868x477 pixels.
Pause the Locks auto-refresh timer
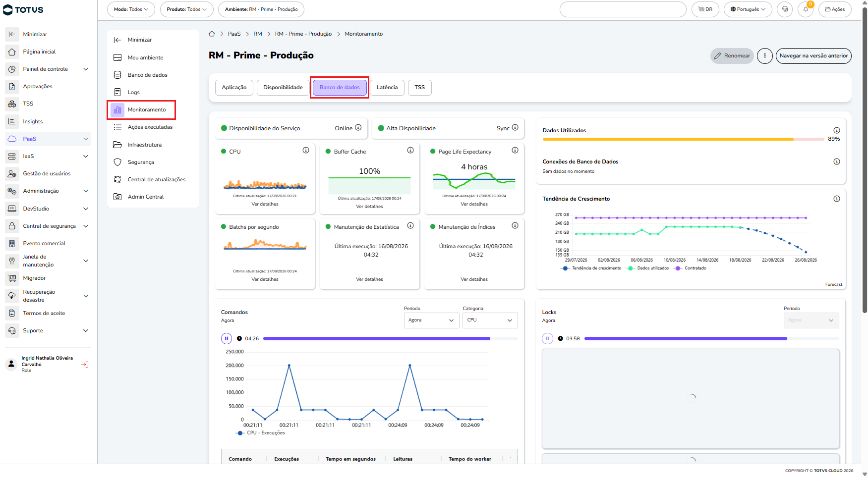point(548,339)
